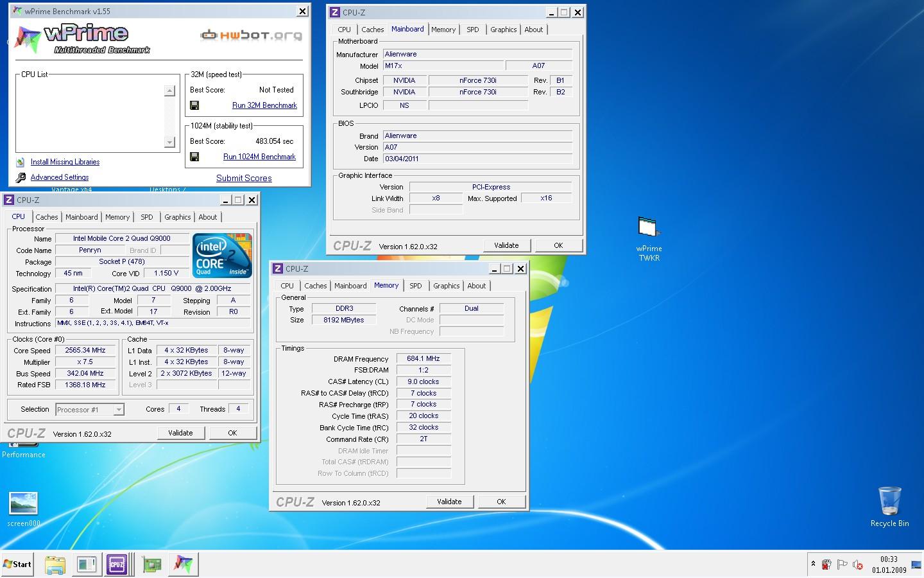Click OK in CPU tab window
The image size is (924, 578).
(232, 433)
